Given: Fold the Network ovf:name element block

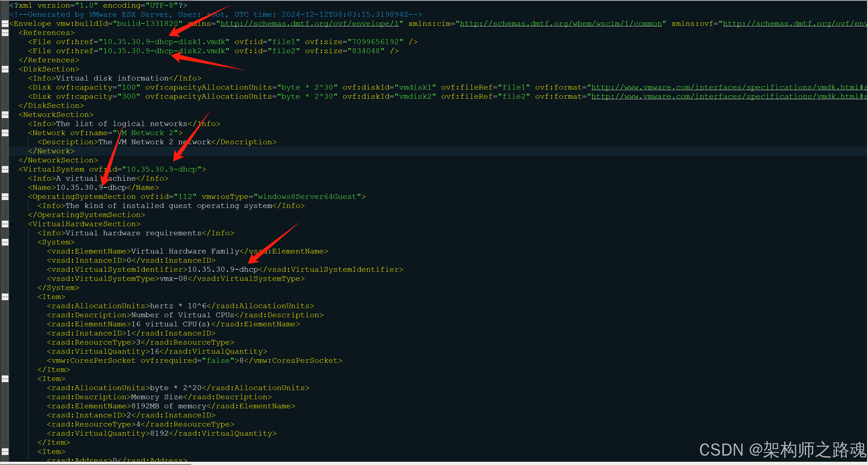Looking at the screenshot, I should click(5, 133).
